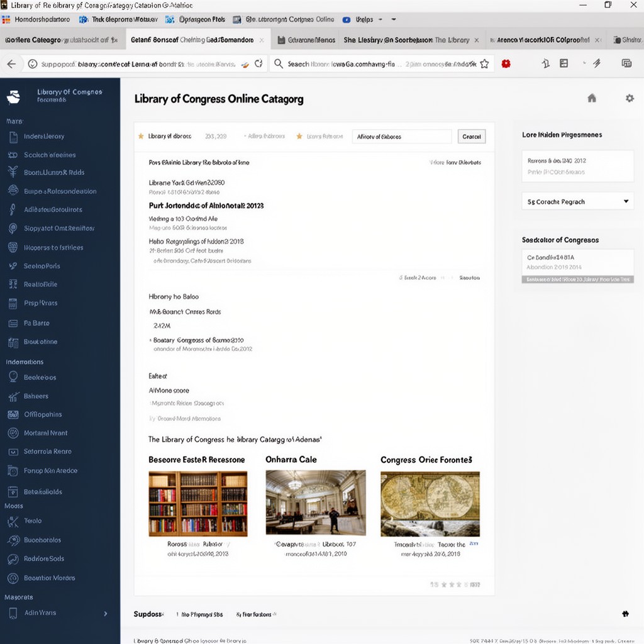The image size is (644, 644).
Task: Click the Library of Congress sidebar logo
Action: coord(14,97)
